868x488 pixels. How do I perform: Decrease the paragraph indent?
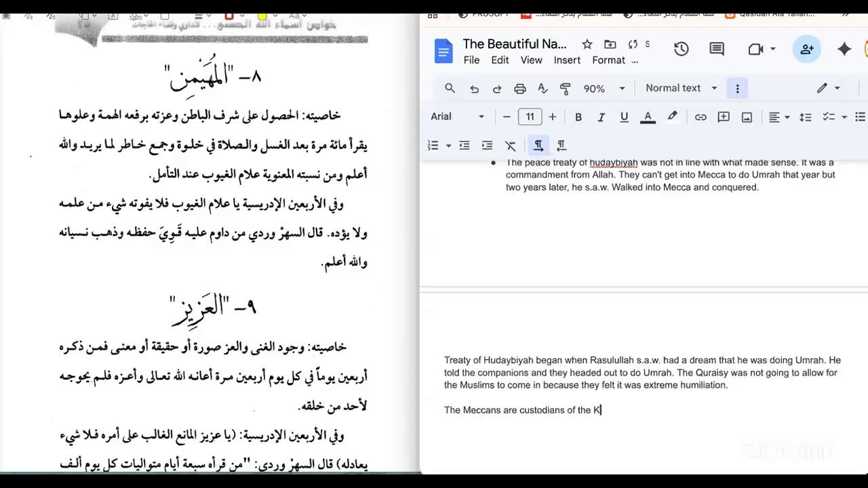(x=464, y=145)
